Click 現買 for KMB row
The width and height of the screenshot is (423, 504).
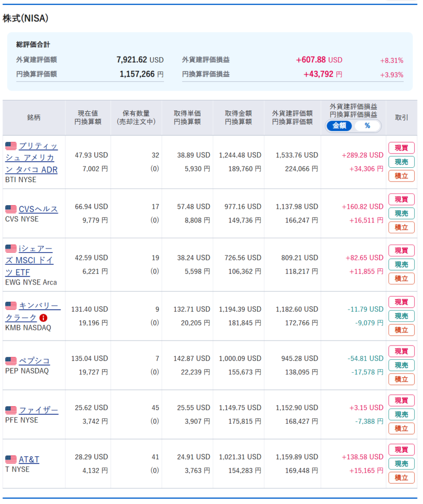click(x=401, y=302)
